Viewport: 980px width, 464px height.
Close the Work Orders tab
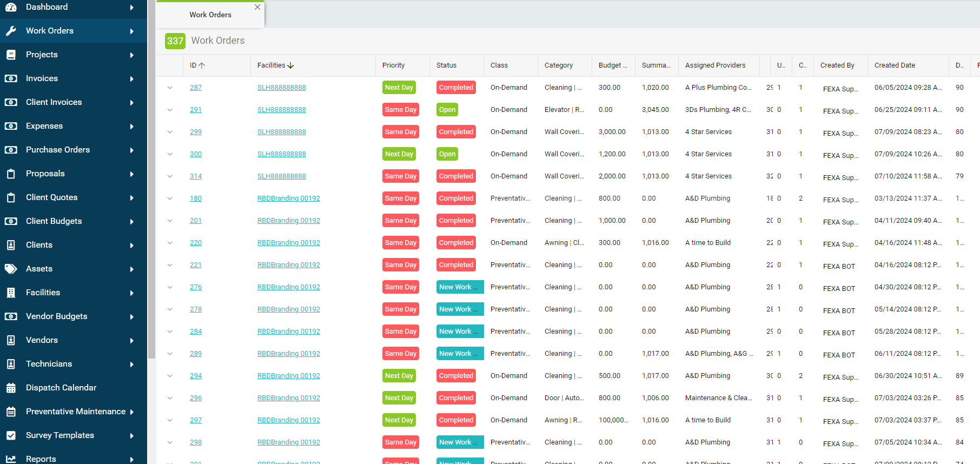point(257,7)
